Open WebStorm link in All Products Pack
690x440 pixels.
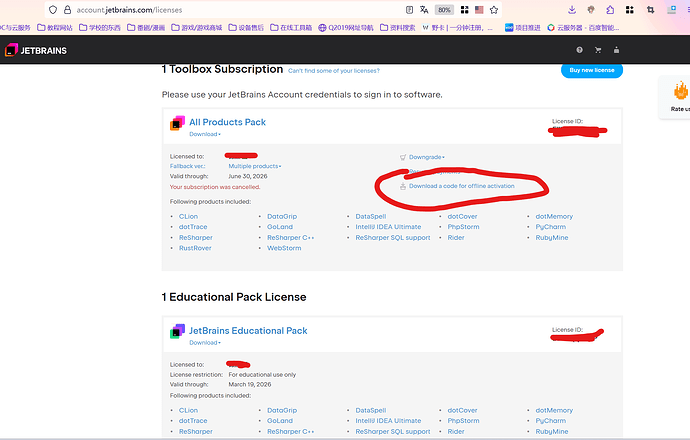click(x=284, y=248)
